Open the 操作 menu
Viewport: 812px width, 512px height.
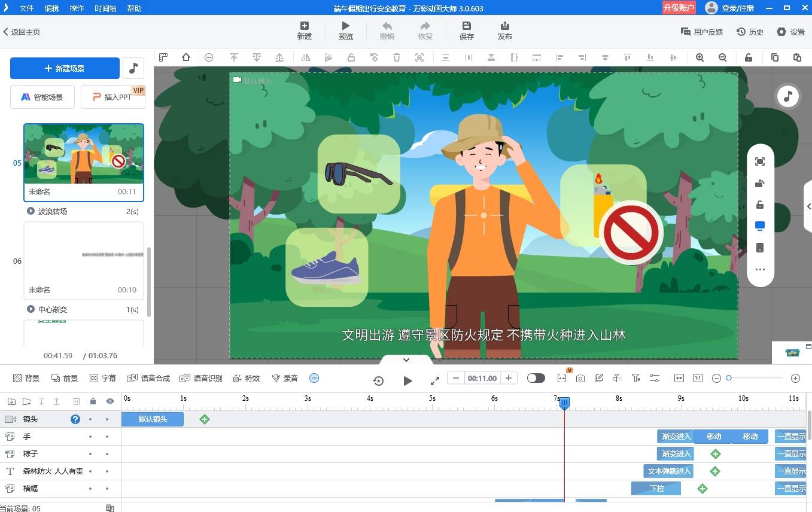point(77,8)
